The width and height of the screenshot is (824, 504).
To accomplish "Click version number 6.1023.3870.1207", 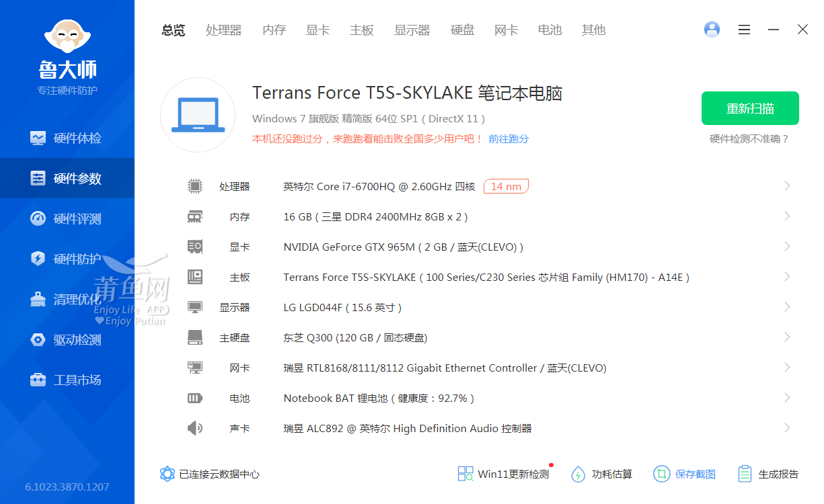I will 67,487.
